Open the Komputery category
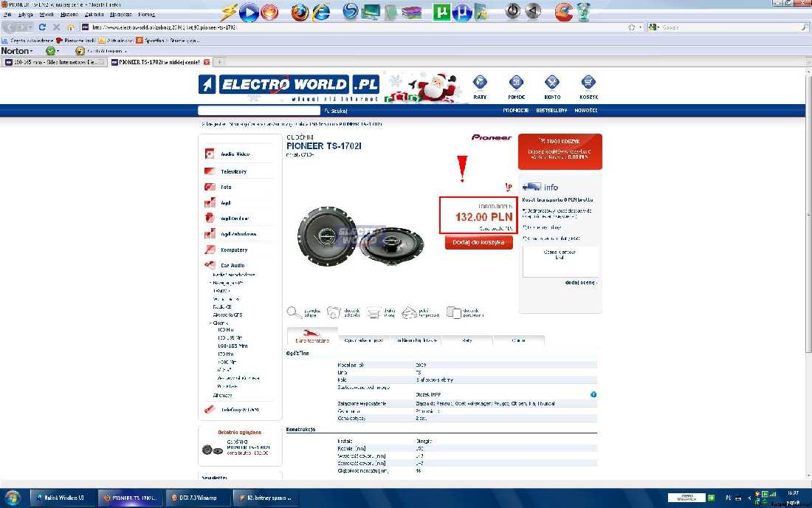 click(234, 250)
